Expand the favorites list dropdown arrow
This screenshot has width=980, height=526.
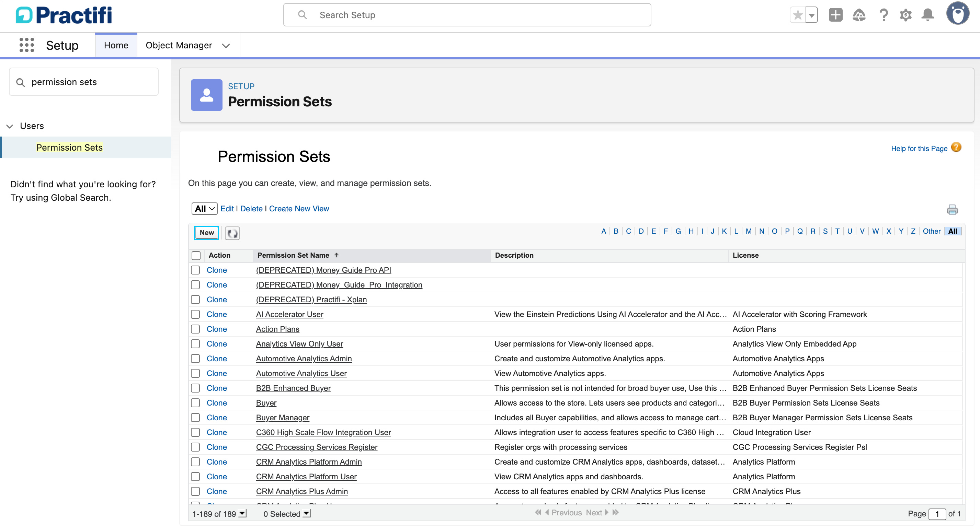coord(811,15)
